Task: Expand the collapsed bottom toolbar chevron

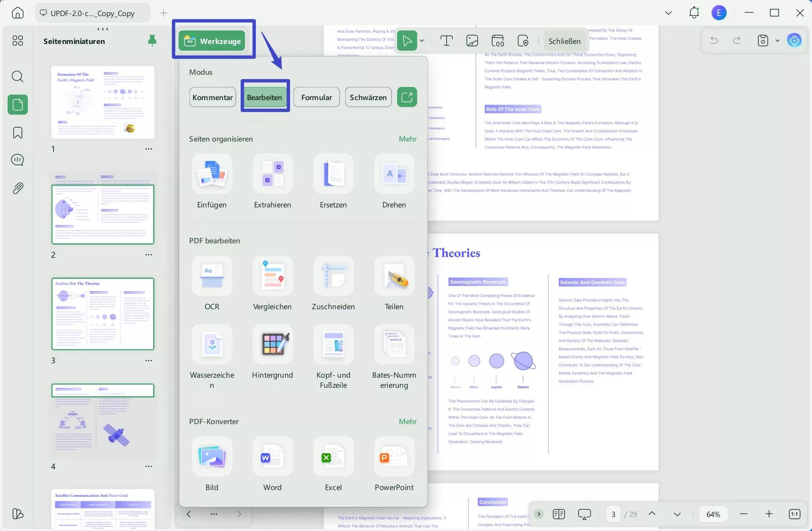Action: tap(539, 514)
